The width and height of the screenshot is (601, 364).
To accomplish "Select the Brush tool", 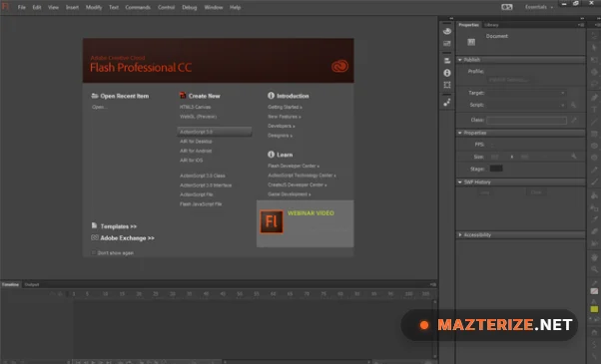I will (594, 182).
